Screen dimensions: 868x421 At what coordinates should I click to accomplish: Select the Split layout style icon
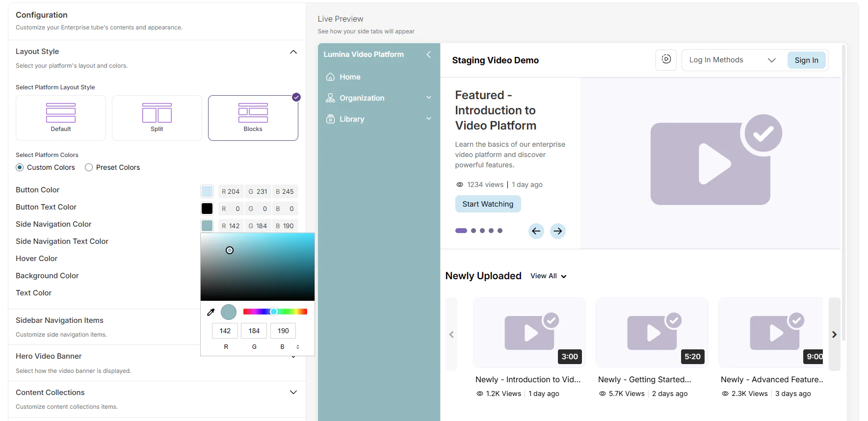click(157, 113)
